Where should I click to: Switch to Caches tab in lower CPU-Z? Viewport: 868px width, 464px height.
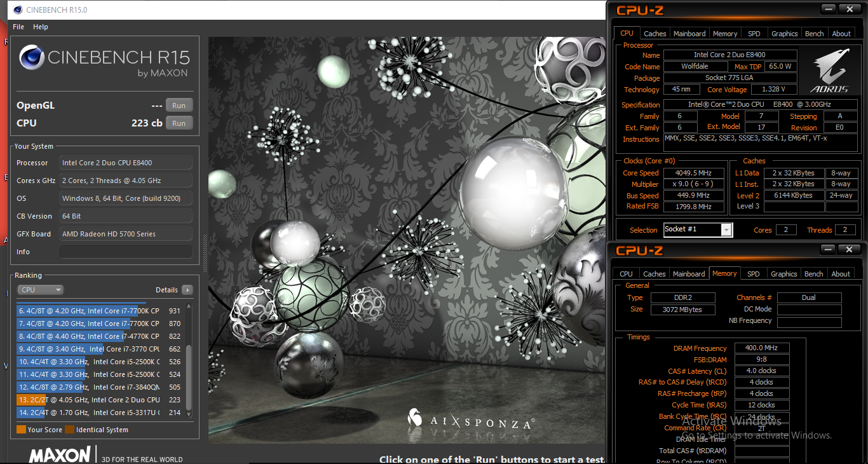coord(654,274)
